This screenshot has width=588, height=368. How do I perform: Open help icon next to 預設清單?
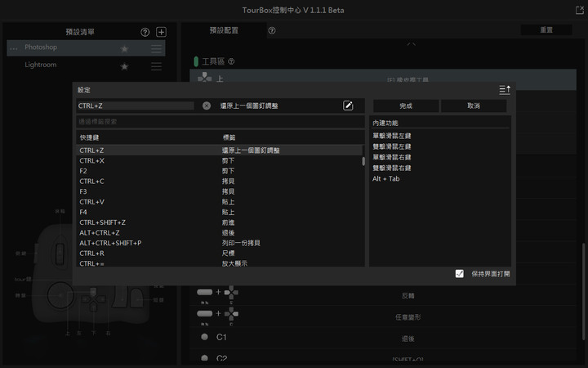[x=145, y=32]
